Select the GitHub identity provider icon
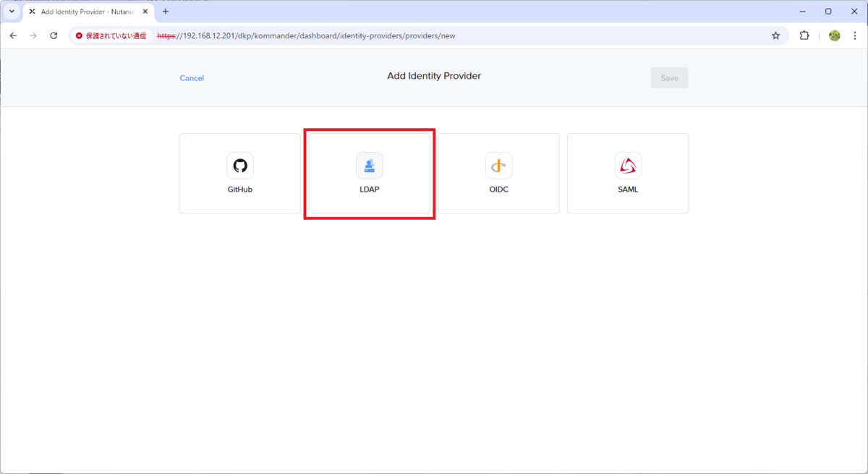The image size is (868, 474). (240, 166)
